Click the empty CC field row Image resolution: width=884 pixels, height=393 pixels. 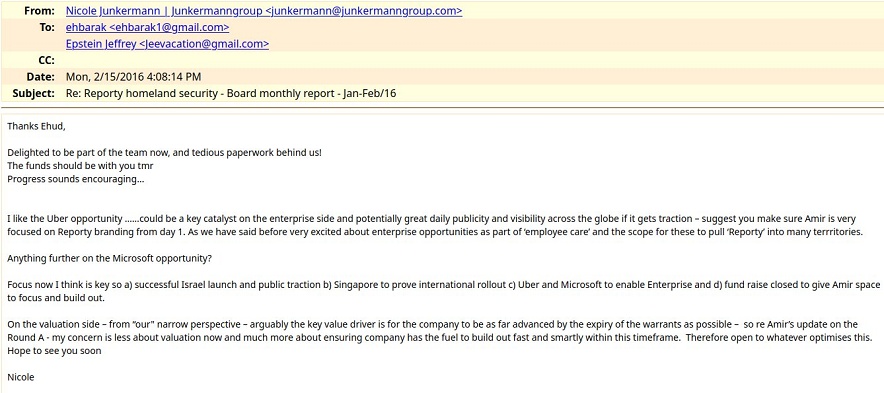tap(472, 60)
